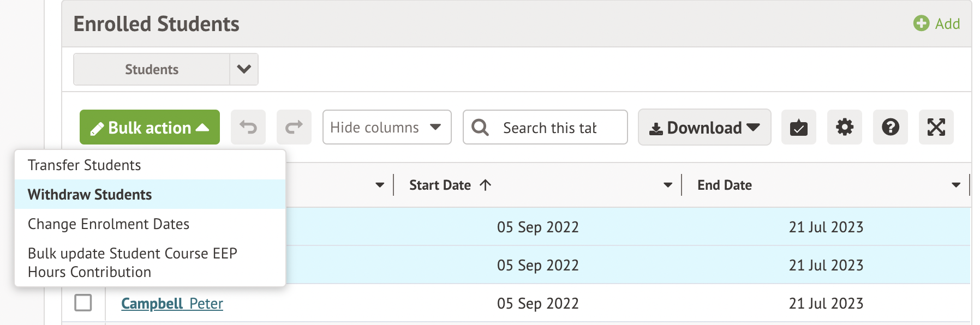Tick the checkbox for Campbell Peter
The height and width of the screenshot is (325, 980).
pyautogui.click(x=83, y=303)
